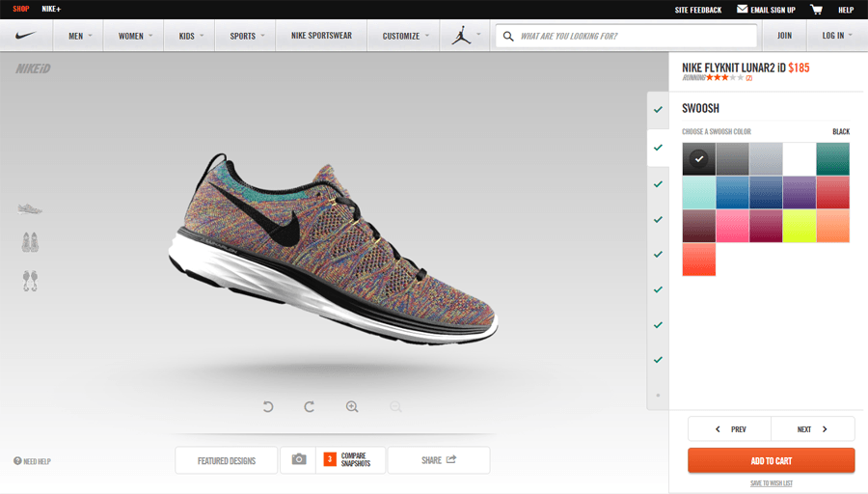Click Add to Cart
The height and width of the screenshot is (494, 868).
coord(772,461)
